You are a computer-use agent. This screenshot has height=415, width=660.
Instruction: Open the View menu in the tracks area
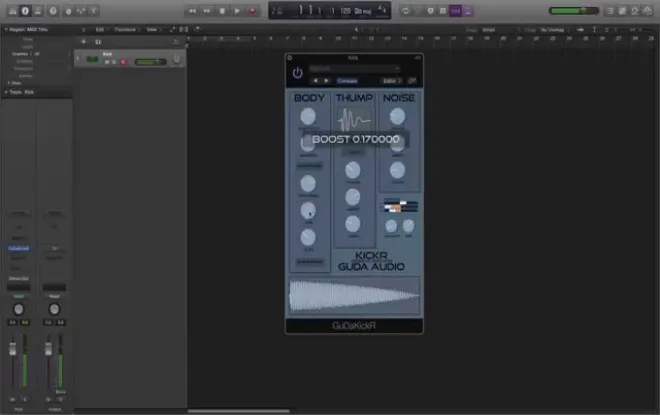[x=152, y=29]
